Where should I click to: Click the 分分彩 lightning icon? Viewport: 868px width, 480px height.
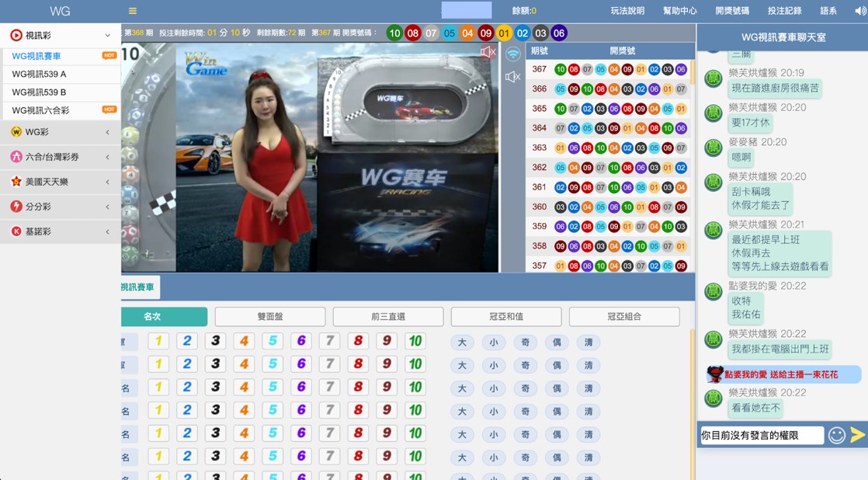point(16,207)
